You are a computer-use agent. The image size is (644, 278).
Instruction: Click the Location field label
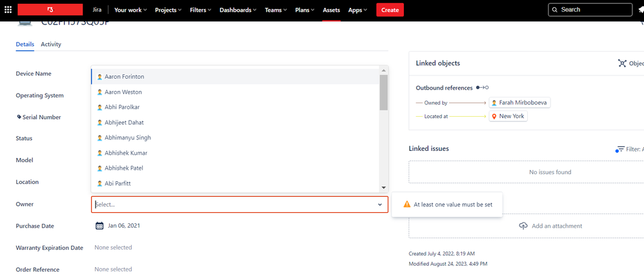point(27,182)
